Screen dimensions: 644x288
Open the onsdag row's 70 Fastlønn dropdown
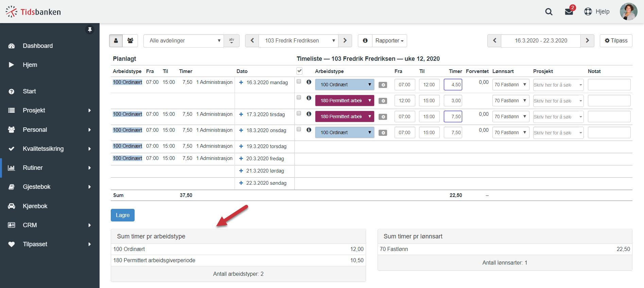pyautogui.click(x=511, y=133)
